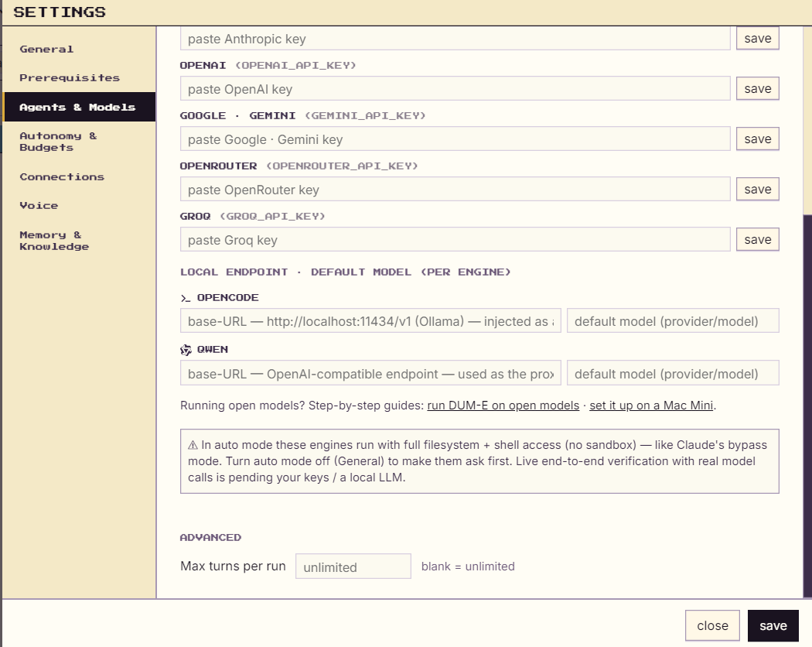Screen dimensions: 812x647
Task: Close the settings dialog
Action: coord(712,626)
